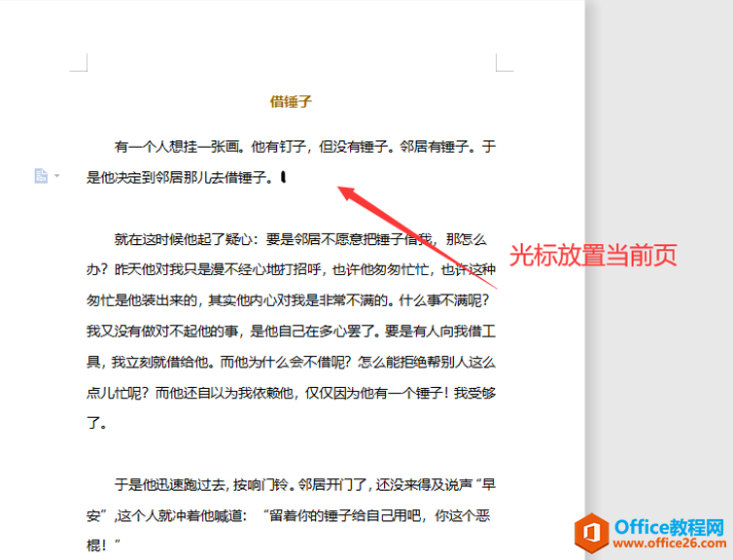Click the line starting 安",这个人就冲着他喊道
Image resolution: width=733 pixels, height=560 pixels.
(288, 515)
